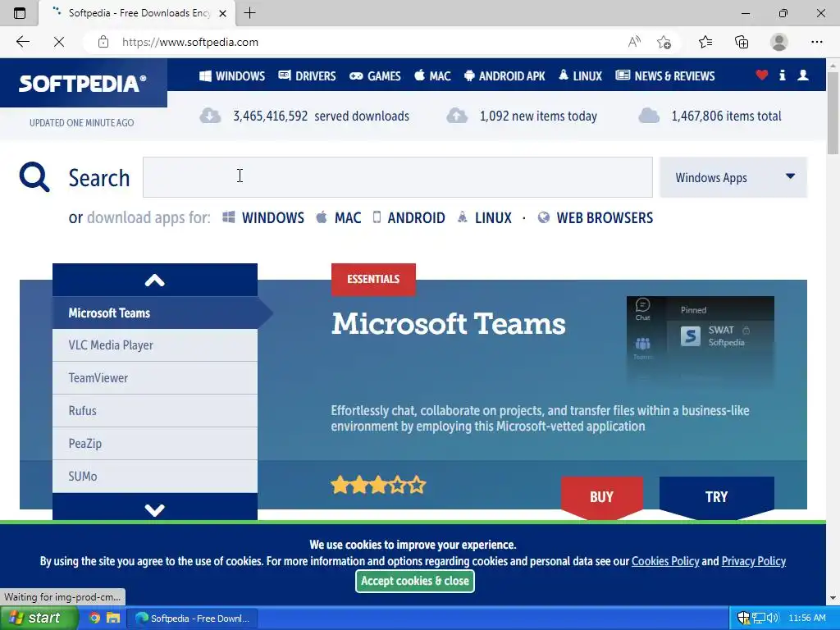The width and height of the screenshot is (840, 630).
Task: Click the star rating
Action: (x=378, y=486)
